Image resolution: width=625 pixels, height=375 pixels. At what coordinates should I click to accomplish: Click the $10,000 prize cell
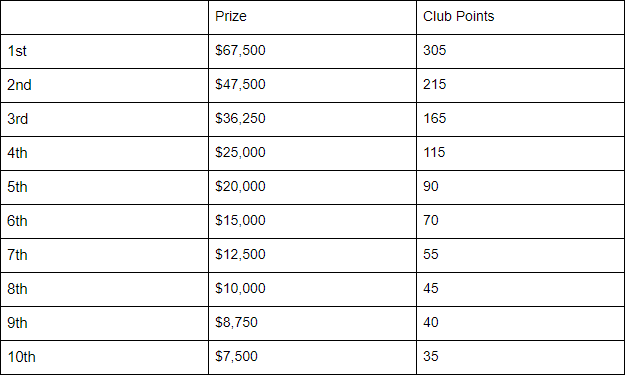coord(312,289)
